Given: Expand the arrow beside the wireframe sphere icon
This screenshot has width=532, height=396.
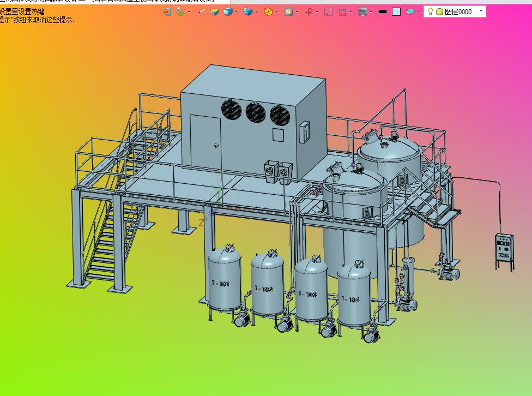Looking at the screenshot, I should click(x=277, y=11).
